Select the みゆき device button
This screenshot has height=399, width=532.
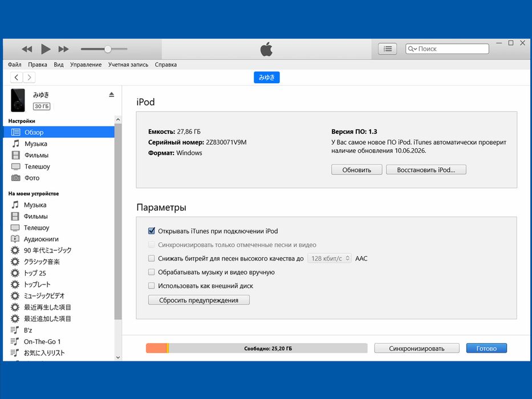click(x=267, y=78)
